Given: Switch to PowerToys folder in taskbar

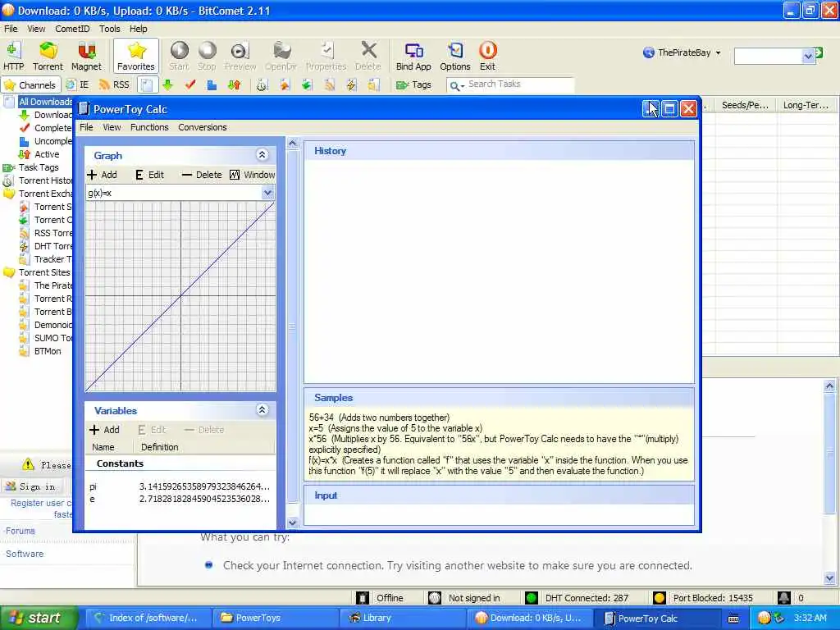Looking at the screenshot, I should (x=276, y=619).
